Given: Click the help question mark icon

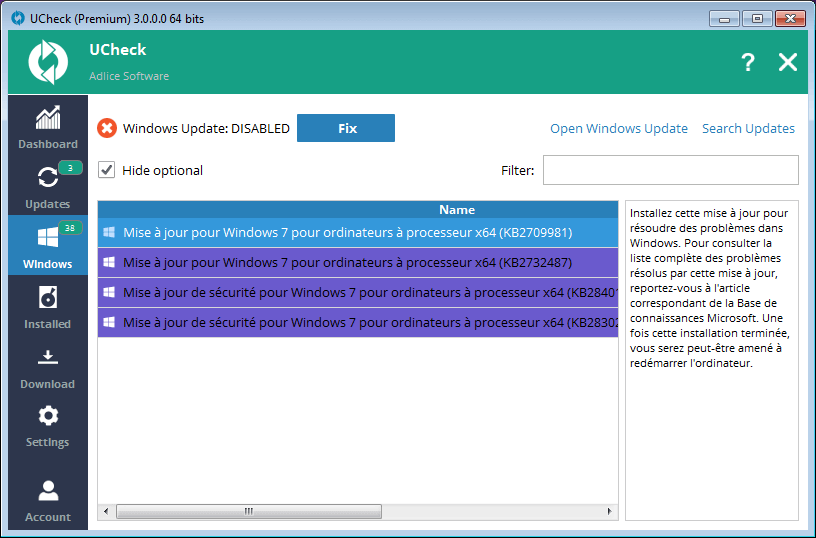Looking at the screenshot, I should tap(747, 62).
